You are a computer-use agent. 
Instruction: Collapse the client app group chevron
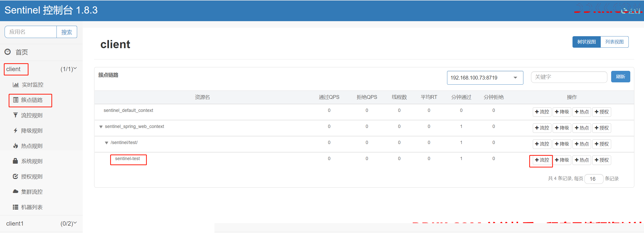click(x=75, y=68)
